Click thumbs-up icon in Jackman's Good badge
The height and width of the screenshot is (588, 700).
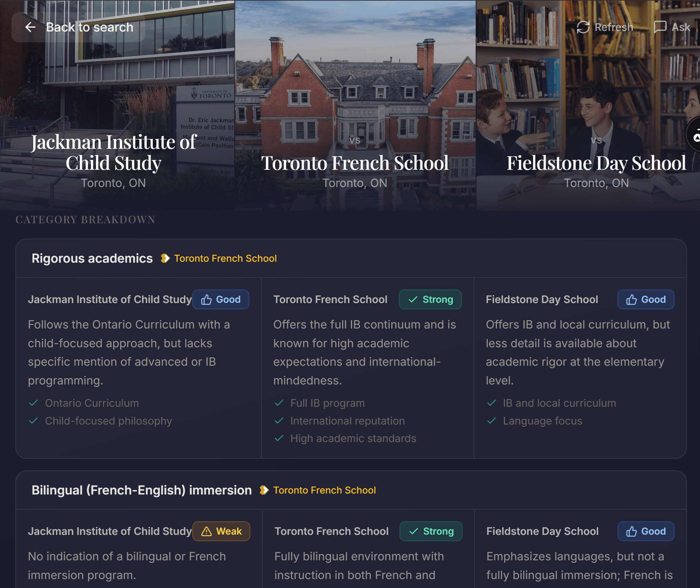(x=206, y=300)
